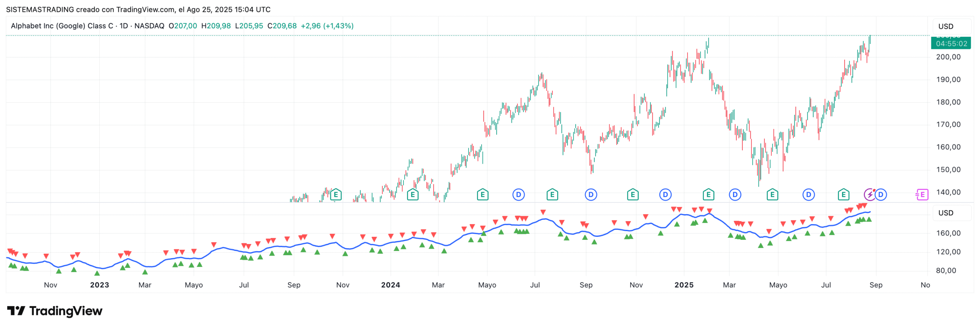The height and width of the screenshot is (329, 980).
Task: Select the dividend marker from June 2025
Action: tap(808, 195)
